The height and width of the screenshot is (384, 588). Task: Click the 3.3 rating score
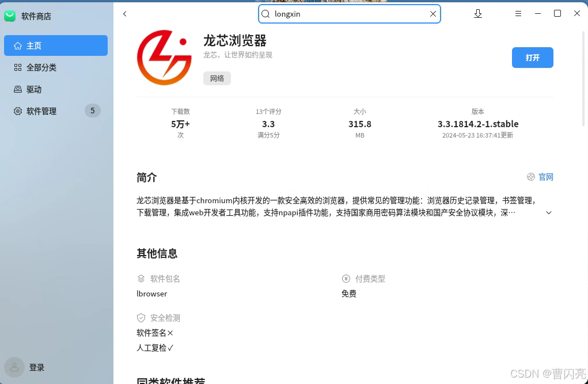click(268, 124)
